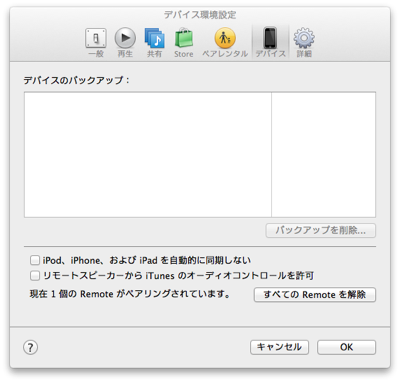Enable 'iPod、iPhone、および iPad を自動的に同期しない' checkbox
Viewport: 400px width, 382px height.
tap(35, 260)
